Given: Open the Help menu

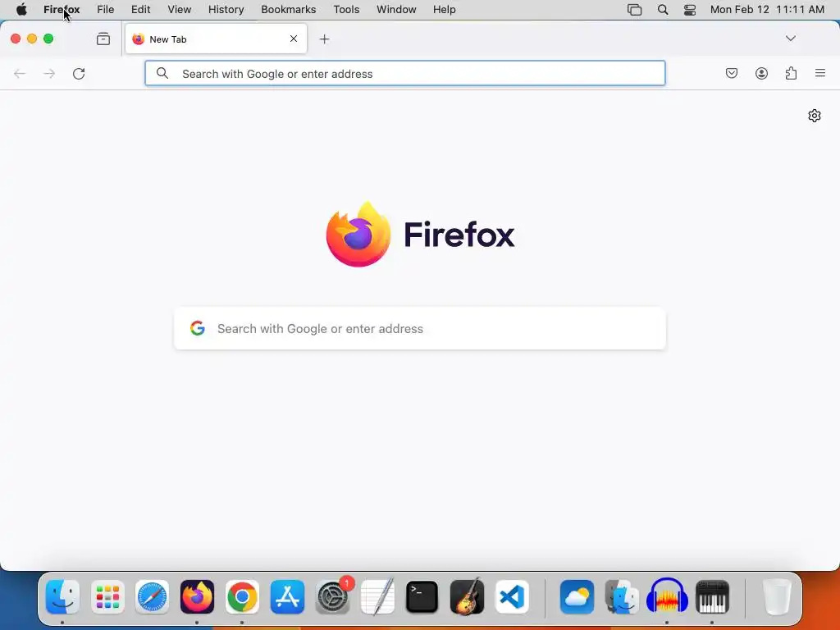Looking at the screenshot, I should [x=444, y=10].
